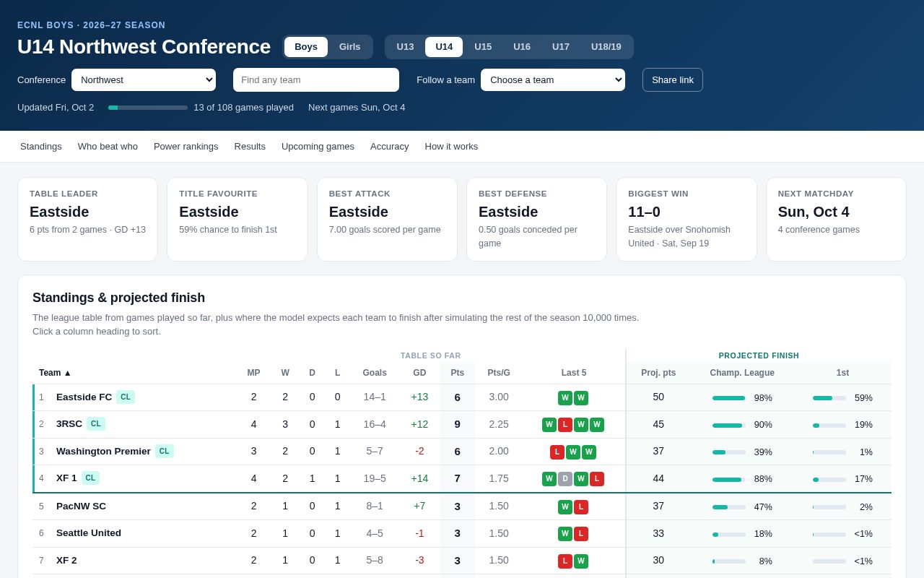This screenshot has width=924, height=578.
Task: Select the Boys toggle option
Action: click(306, 47)
